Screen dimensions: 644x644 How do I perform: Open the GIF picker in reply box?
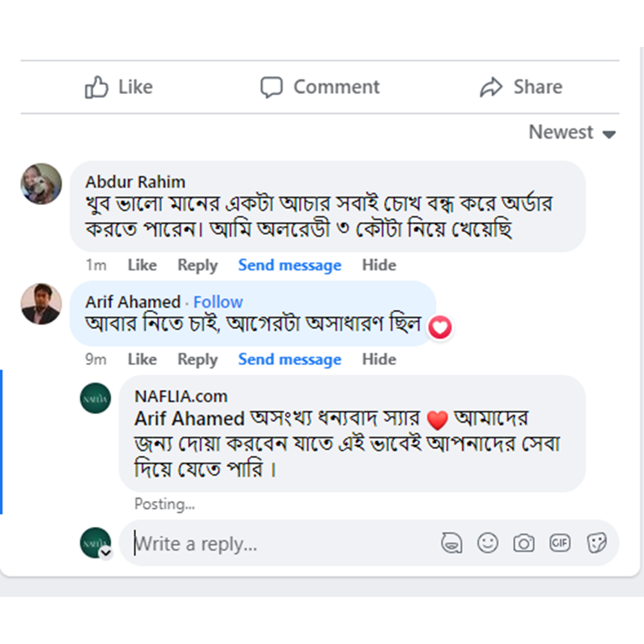(560, 544)
